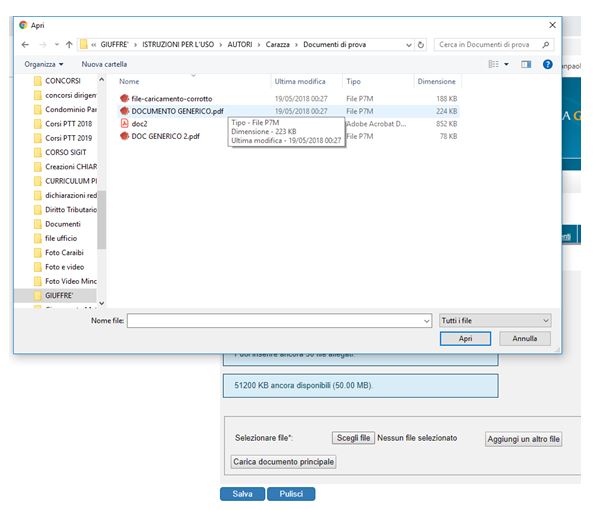This screenshot has width=600, height=510.
Task: Select the doc2 PDF file
Action: (x=139, y=124)
